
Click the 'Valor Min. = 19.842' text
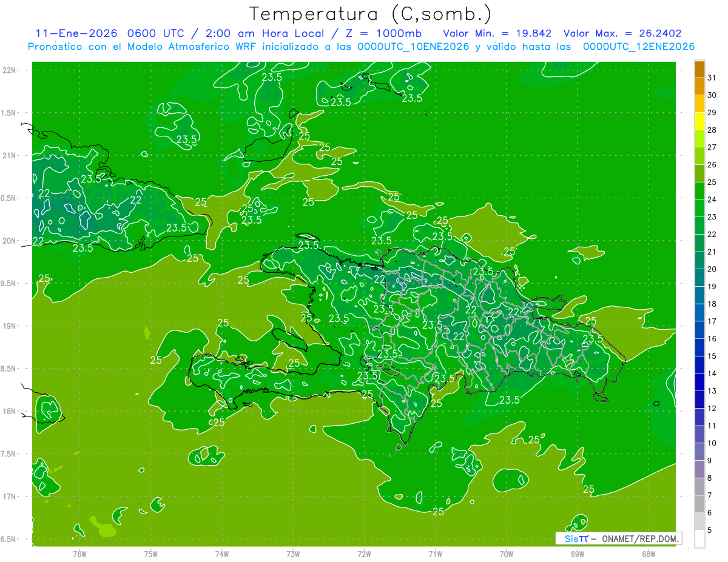click(497, 33)
